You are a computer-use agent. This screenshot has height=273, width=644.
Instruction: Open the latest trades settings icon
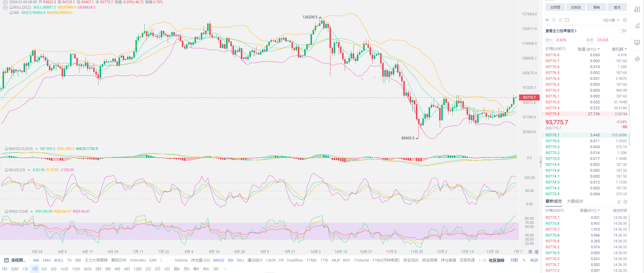click(x=625, y=202)
